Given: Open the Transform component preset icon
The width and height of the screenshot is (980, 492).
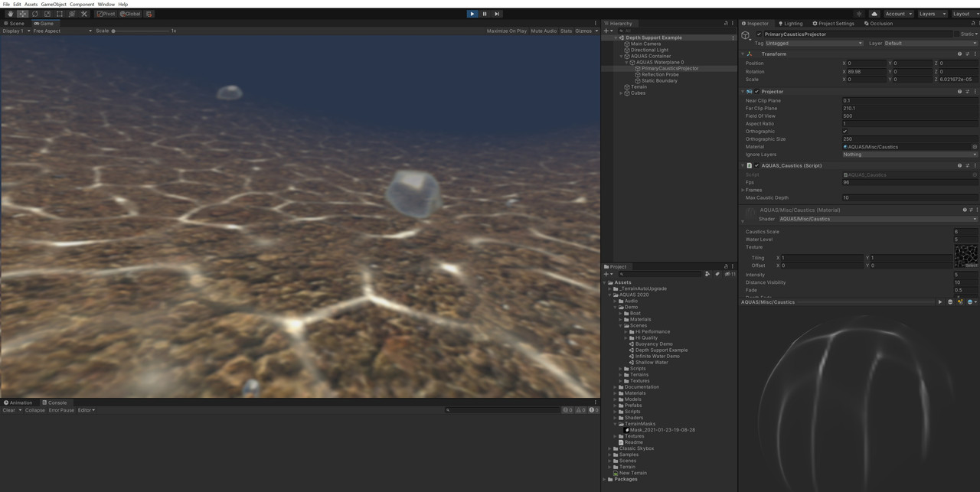Looking at the screenshot, I should click(968, 54).
